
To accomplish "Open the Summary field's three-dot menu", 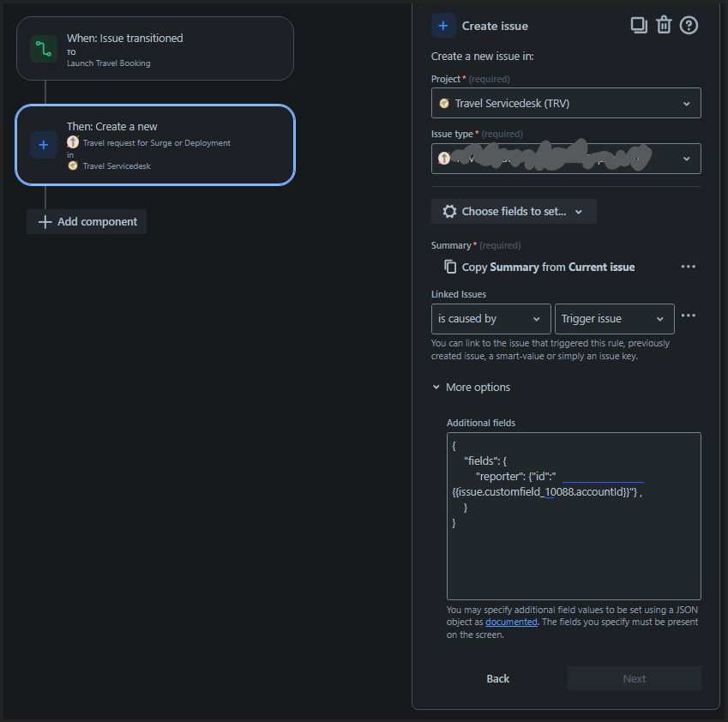I will [688, 267].
